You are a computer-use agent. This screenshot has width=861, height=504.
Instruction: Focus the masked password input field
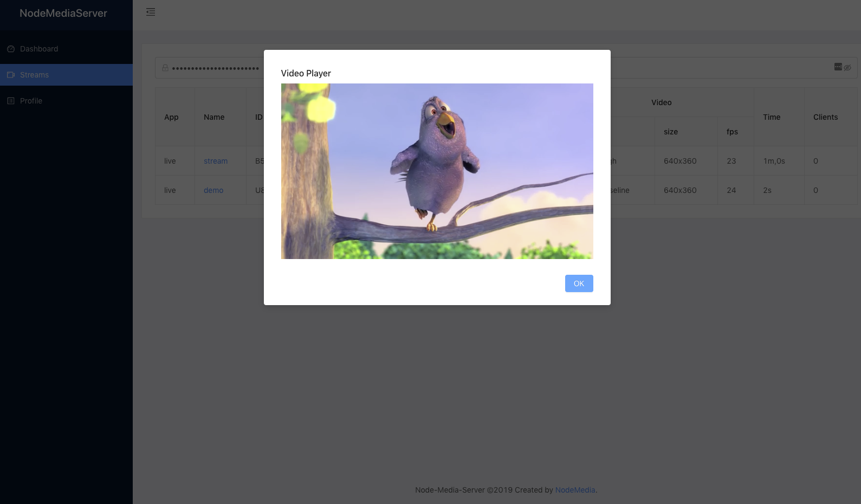click(x=506, y=68)
